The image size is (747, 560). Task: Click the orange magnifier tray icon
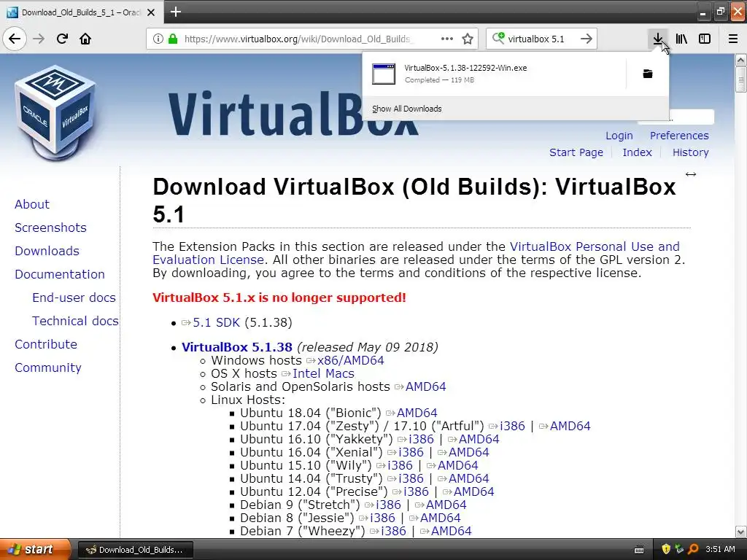tap(693, 549)
